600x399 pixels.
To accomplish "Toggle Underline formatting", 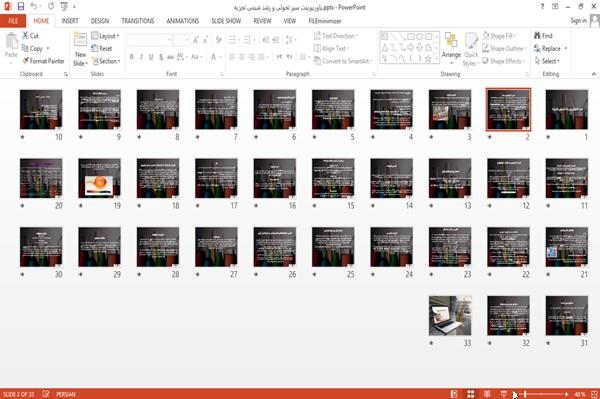I will [x=151, y=57].
